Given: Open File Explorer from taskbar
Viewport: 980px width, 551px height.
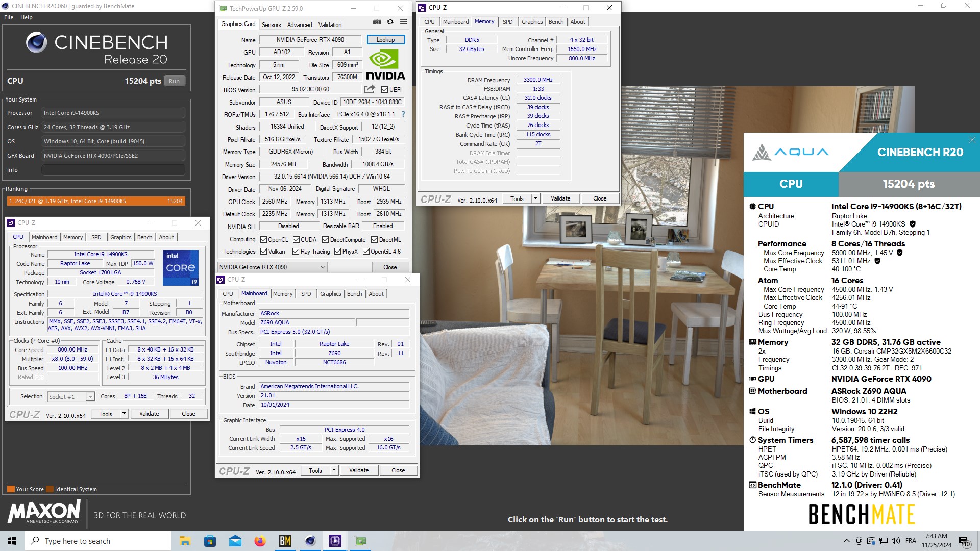Looking at the screenshot, I should [185, 541].
